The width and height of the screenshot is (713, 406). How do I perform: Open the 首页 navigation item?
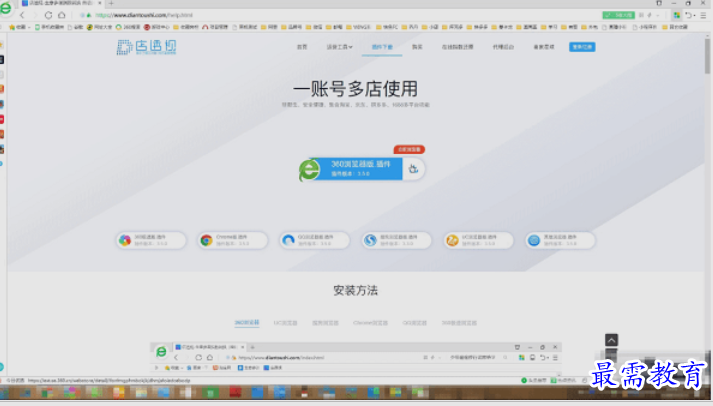[x=302, y=47]
